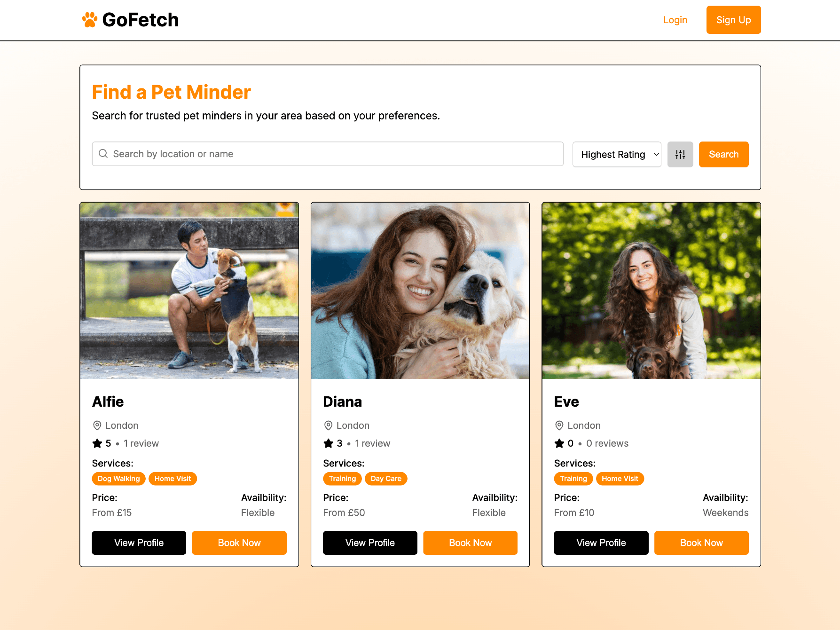Image resolution: width=840 pixels, height=630 pixels.
Task: Click Eve's rating star icon
Action: [559, 443]
